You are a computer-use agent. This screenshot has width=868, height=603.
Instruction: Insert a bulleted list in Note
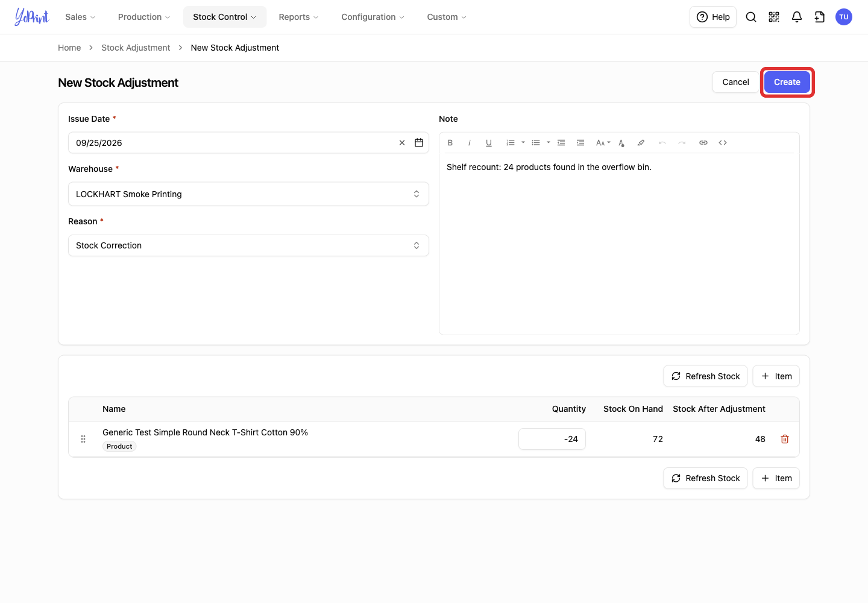tap(536, 143)
